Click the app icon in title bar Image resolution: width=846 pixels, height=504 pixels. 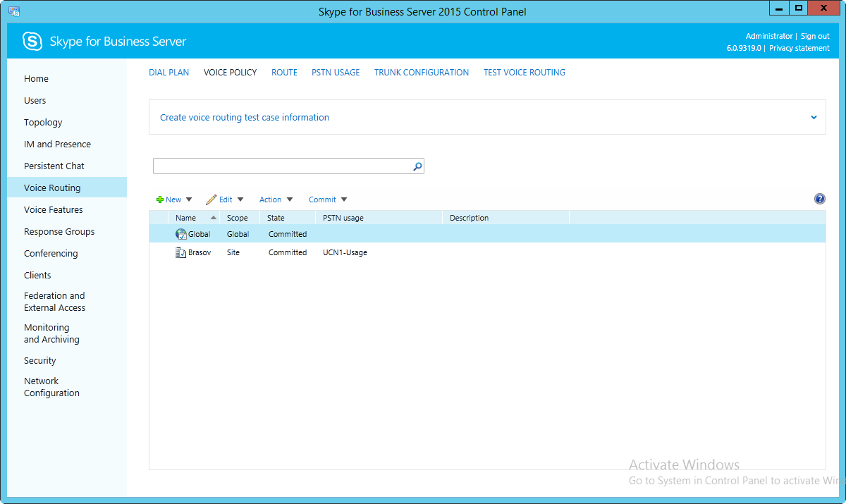tap(13, 11)
